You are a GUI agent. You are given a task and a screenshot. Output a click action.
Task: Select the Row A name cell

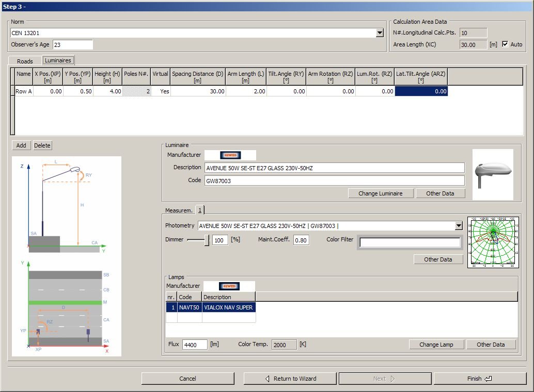(x=24, y=91)
